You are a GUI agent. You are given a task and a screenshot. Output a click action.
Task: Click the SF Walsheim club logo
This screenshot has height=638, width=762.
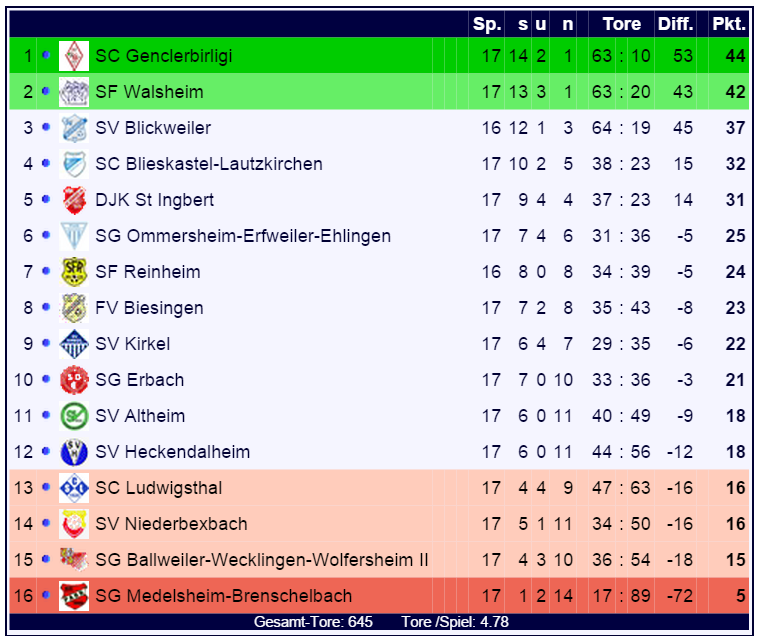click(x=74, y=92)
